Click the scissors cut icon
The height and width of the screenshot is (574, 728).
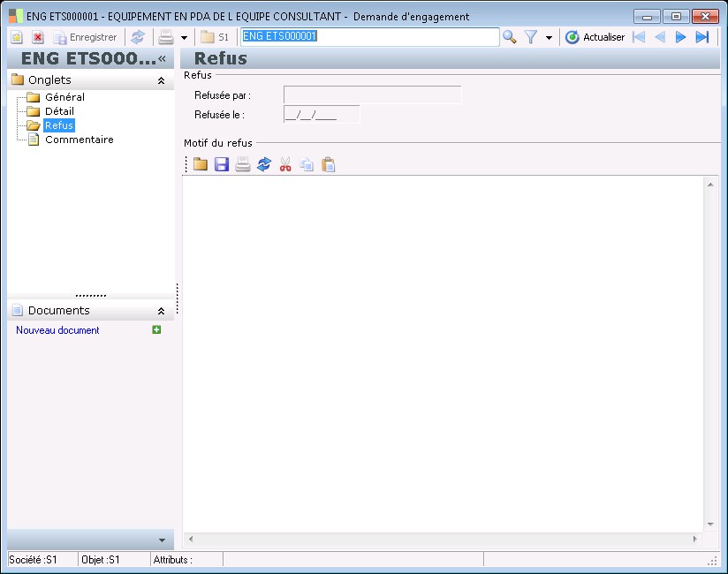(285, 164)
